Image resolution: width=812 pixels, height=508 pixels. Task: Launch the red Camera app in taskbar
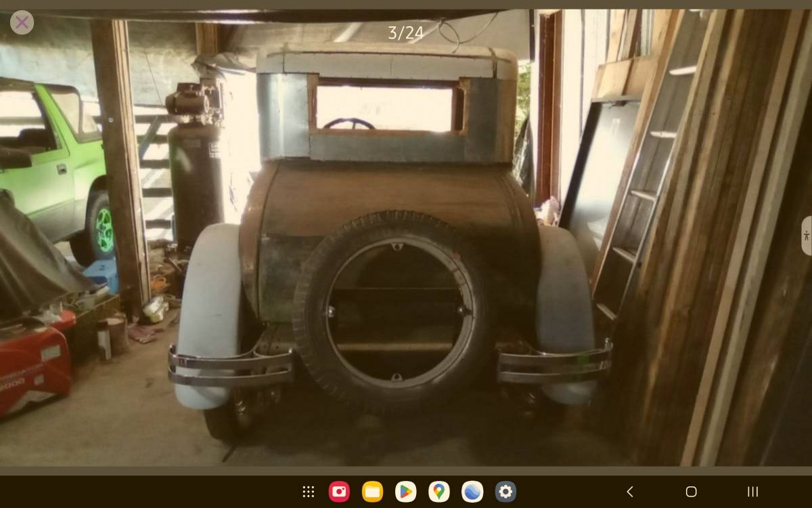point(339,492)
